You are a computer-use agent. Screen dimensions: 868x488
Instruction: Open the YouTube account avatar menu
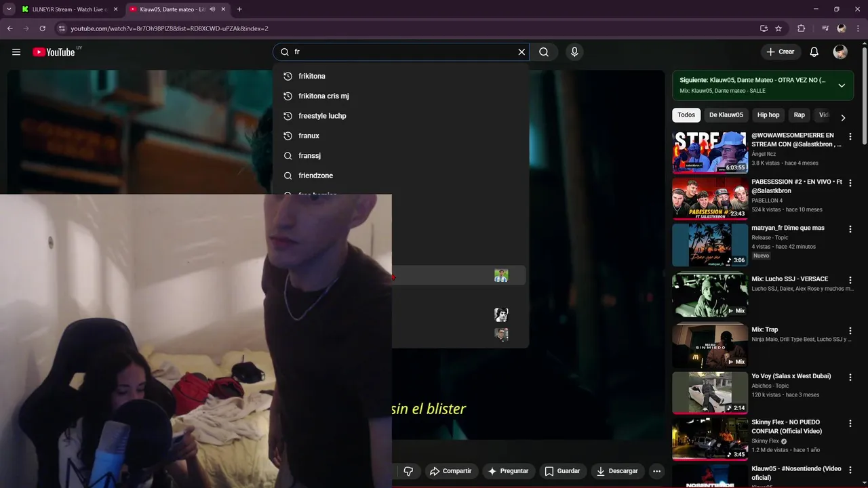pyautogui.click(x=840, y=52)
